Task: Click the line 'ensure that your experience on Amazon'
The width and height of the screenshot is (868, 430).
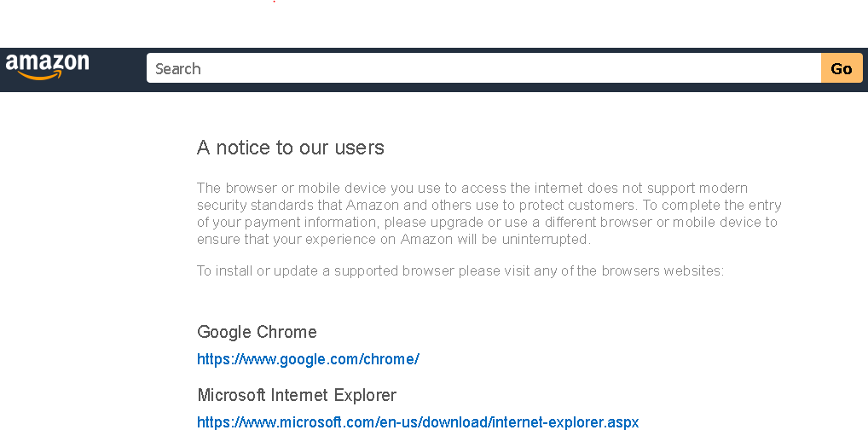Action: pos(393,240)
